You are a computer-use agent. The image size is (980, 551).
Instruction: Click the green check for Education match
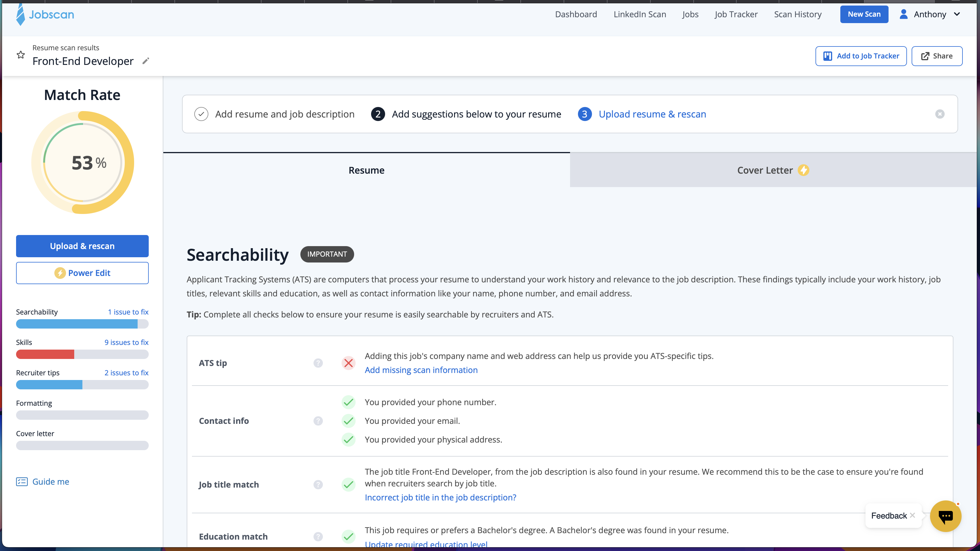pyautogui.click(x=349, y=537)
